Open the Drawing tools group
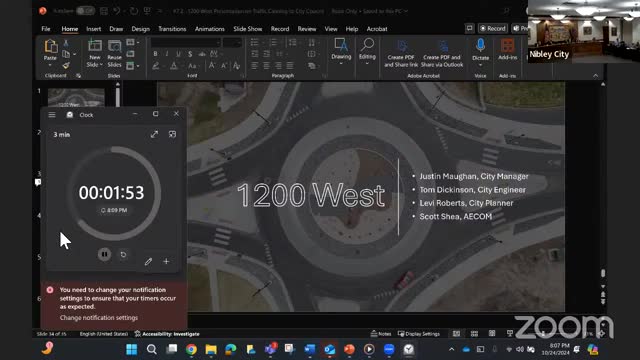Viewport: 640px width, 360px height. point(341,50)
